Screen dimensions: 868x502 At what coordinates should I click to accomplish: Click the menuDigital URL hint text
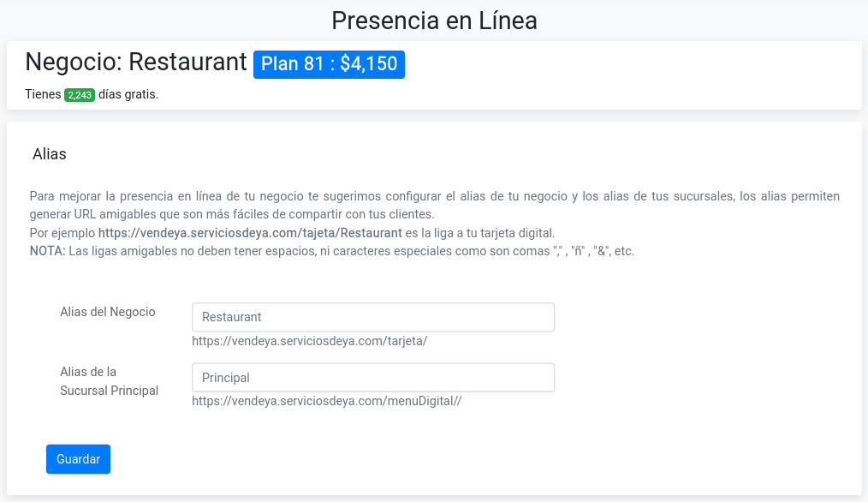click(326, 400)
